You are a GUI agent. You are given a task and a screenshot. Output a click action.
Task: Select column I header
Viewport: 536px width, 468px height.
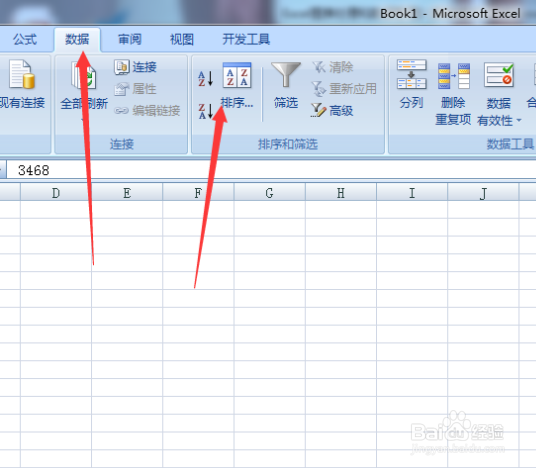412,193
